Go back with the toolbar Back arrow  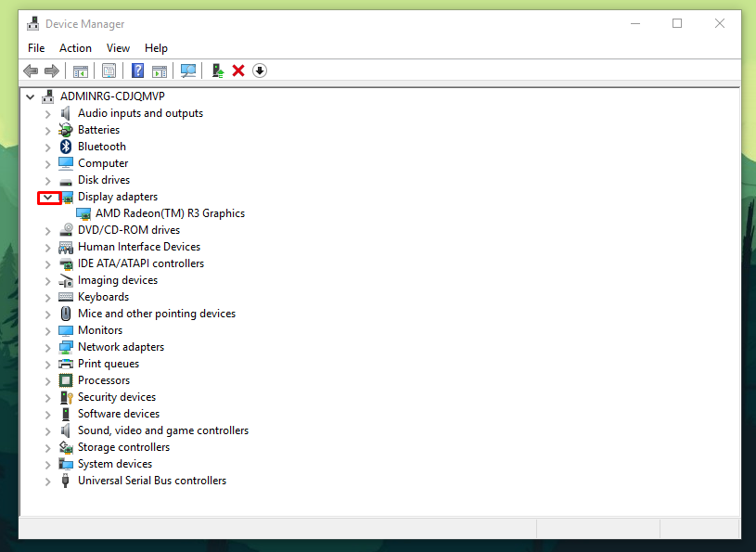(x=31, y=71)
